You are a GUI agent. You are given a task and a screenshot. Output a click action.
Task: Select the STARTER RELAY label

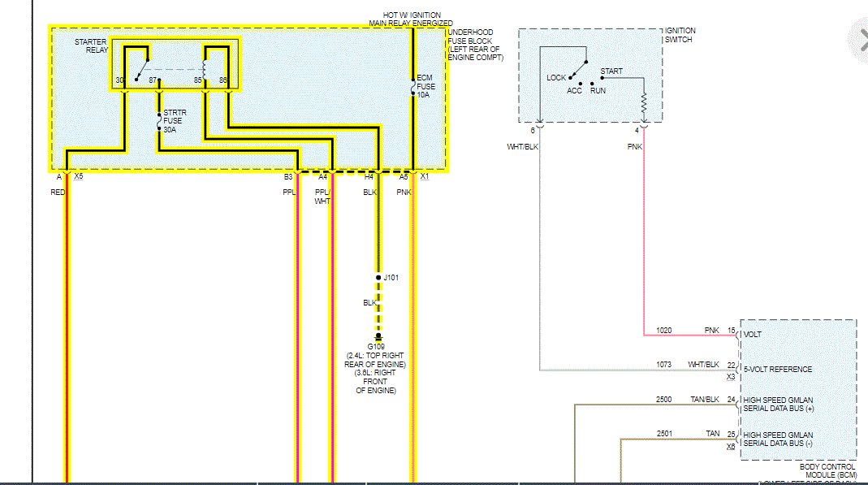point(91,46)
